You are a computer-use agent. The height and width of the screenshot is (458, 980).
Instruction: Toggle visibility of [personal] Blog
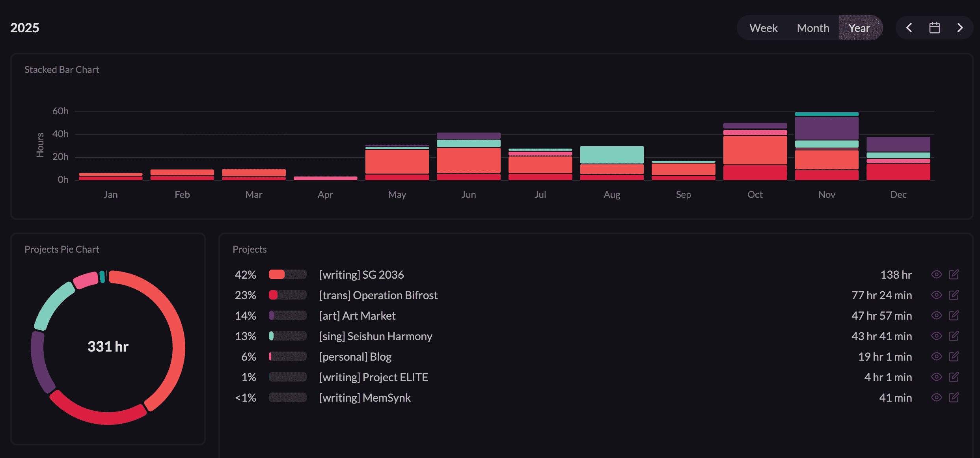[x=937, y=356]
